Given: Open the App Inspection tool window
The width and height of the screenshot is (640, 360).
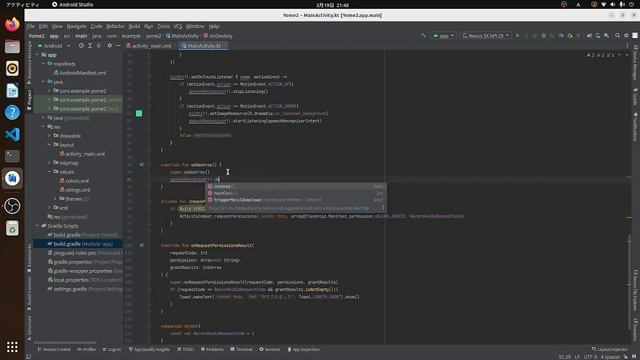Looking at the screenshot, I should click(303, 349).
